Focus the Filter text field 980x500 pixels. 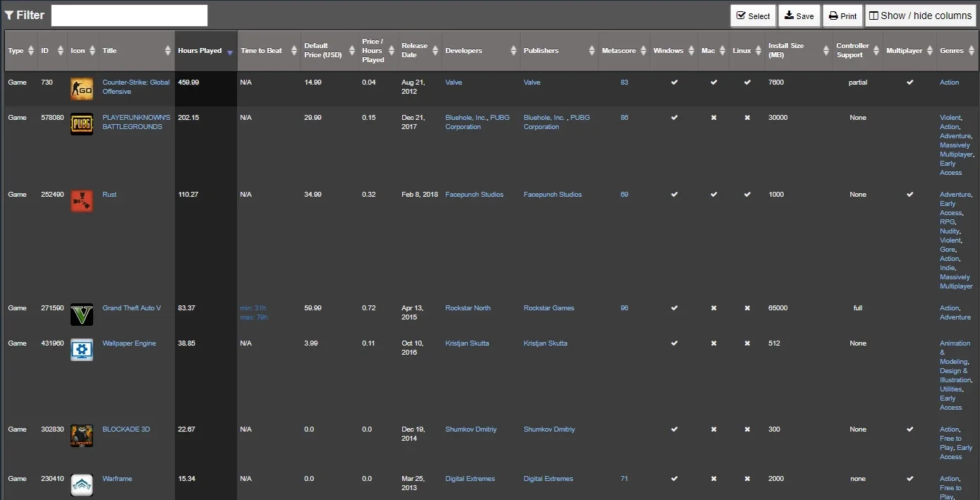tap(129, 16)
